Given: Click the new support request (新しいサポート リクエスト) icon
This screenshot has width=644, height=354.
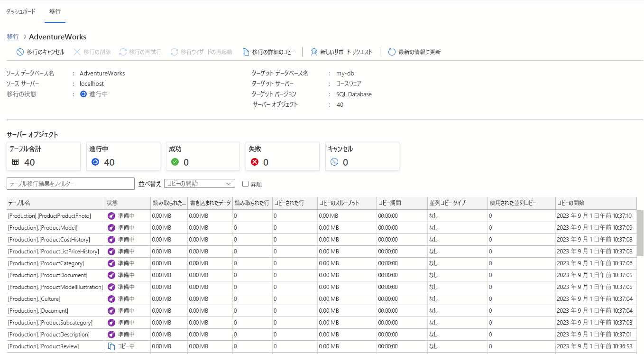Looking at the screenshot, I should (314, 52).
